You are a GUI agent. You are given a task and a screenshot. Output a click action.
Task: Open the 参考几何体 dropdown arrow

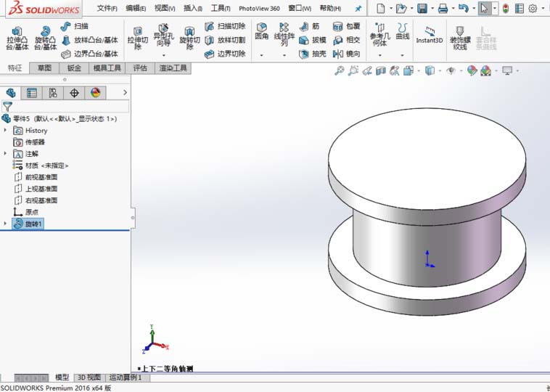(380, 55)
